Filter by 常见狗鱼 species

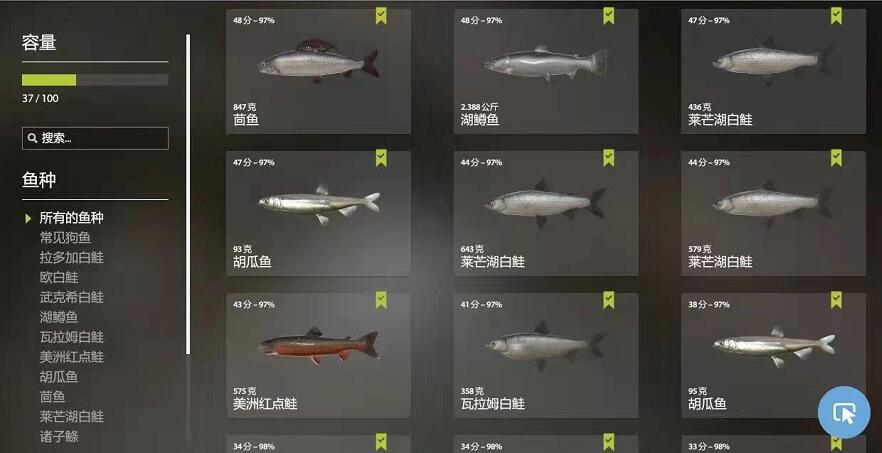(65, 237)
